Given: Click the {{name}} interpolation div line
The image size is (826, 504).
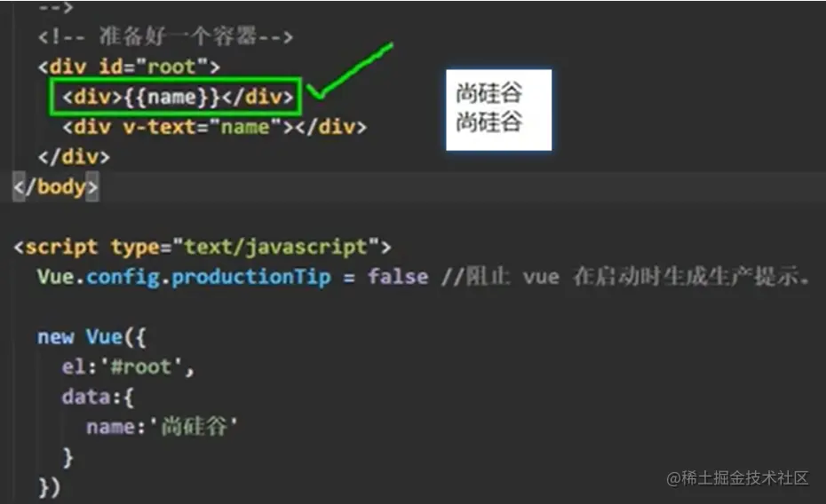Looking at the screenshot, I should coord(178,97).
